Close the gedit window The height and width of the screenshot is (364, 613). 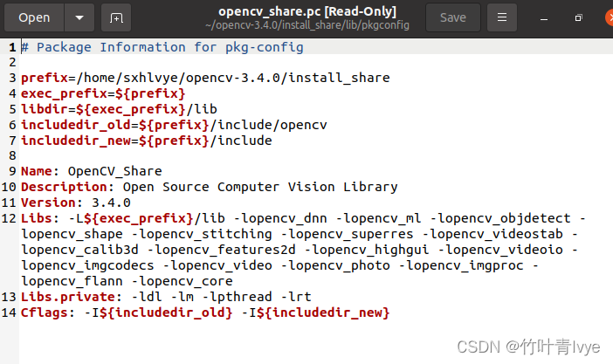point(610,18)
